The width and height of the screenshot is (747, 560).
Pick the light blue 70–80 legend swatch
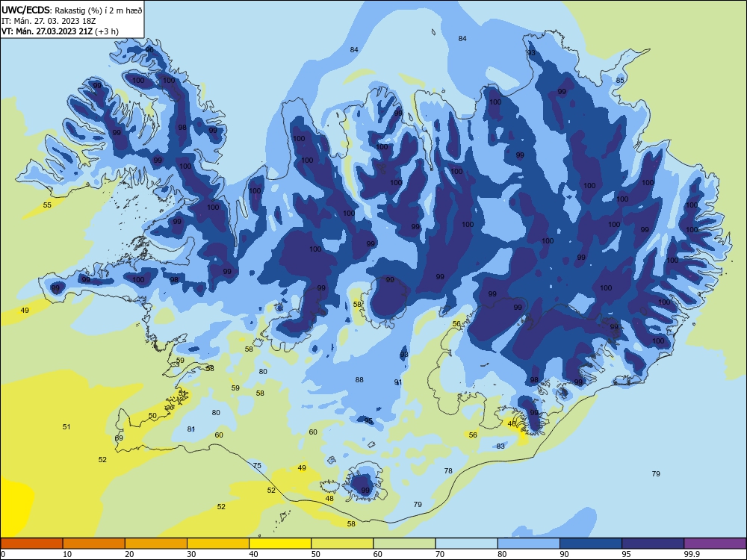point(467,544)
